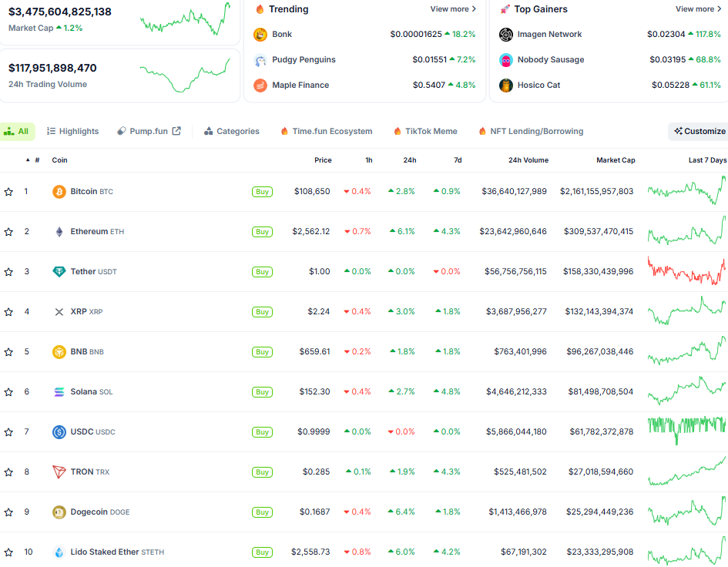The width and height of the screenshot is (728, 567).
Task: Select the Dogecoin coin icon
Action: pos(59,512)
